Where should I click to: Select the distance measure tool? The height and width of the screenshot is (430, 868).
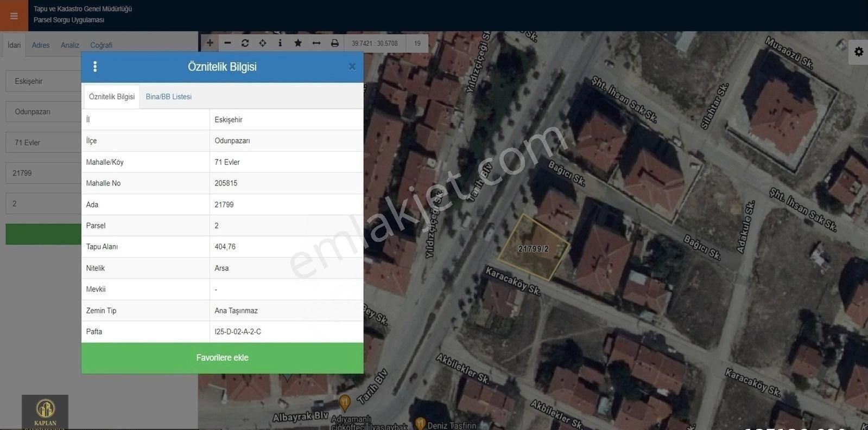tap(316, 43)
